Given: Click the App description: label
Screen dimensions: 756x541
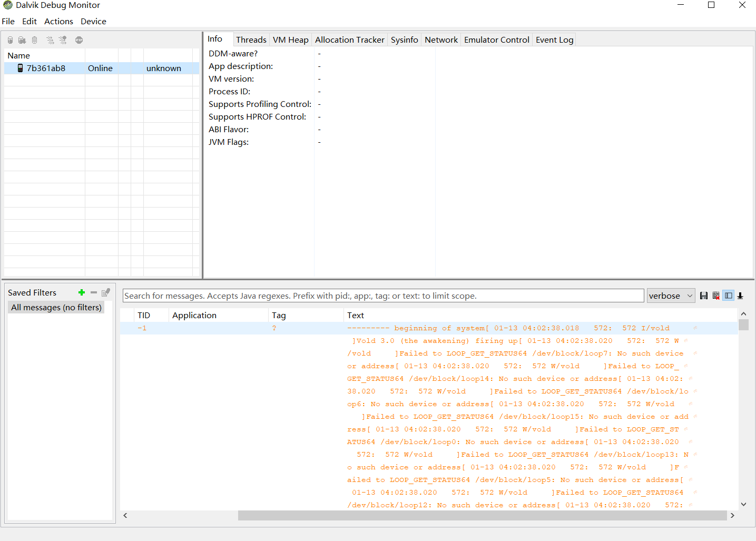Looking at the screenshot, I should 241,66.
